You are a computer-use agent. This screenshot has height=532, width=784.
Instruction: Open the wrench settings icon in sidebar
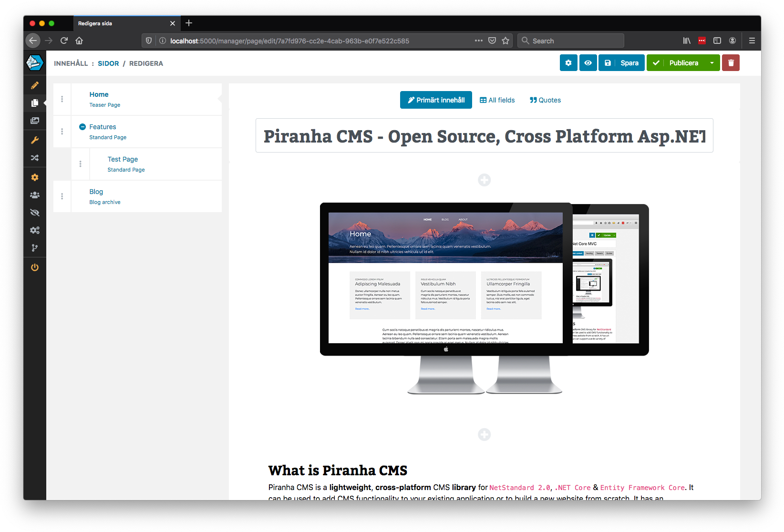coord(35,140)
